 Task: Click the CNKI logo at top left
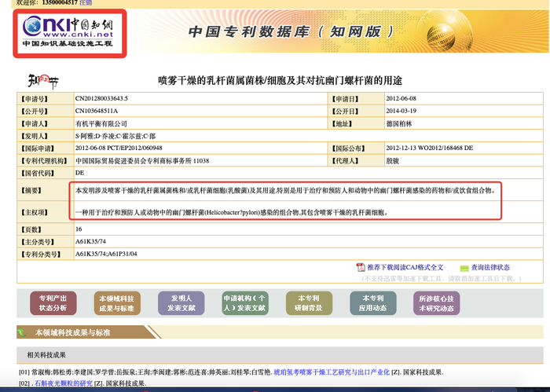pyautogui.click(x=69, y=33)
